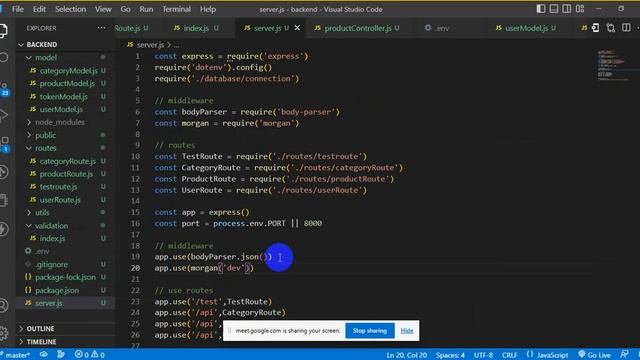This screenshot has height=360, width=640.
Task: Open Explorer more actions ellipsis
Action: click(x=101, y=28)
